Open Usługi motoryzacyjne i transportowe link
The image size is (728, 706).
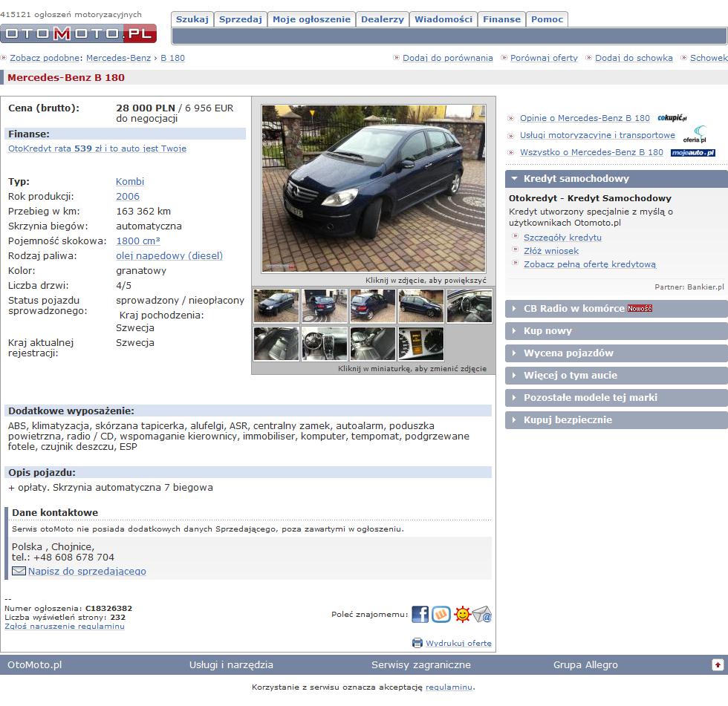[597, 135]
